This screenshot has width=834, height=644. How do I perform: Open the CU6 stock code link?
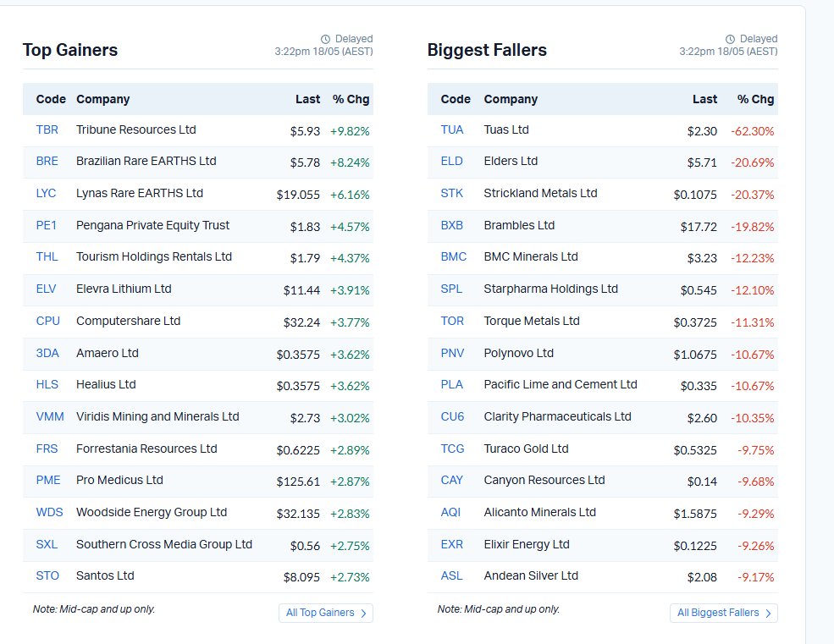pyautogui.click(x=453, y=417)
